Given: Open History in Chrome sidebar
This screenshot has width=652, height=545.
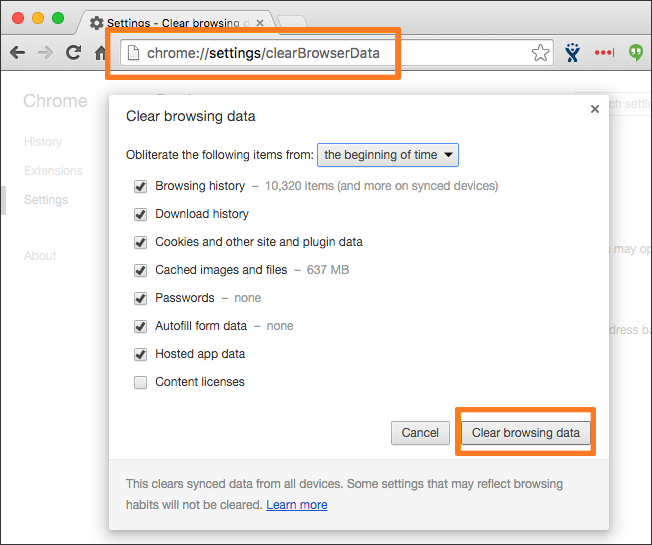Looking at the screenshot, I should pos(43,142).
